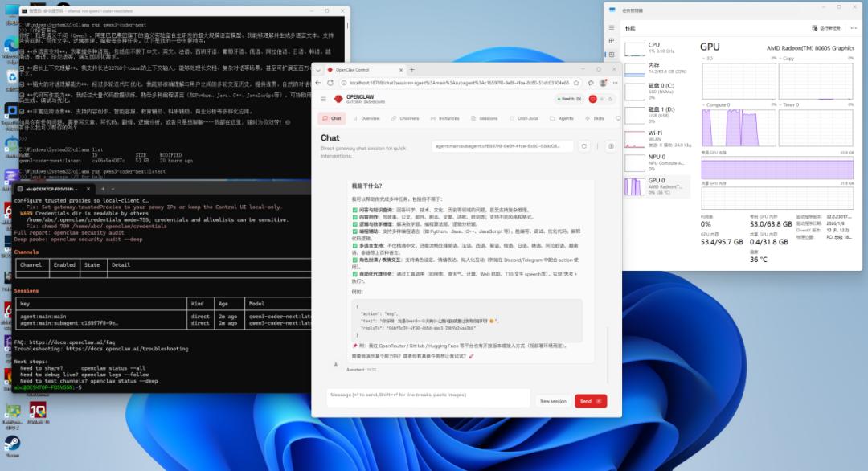Switch to the Skills tab
868x471 pixels.
(x=595, y=118)
